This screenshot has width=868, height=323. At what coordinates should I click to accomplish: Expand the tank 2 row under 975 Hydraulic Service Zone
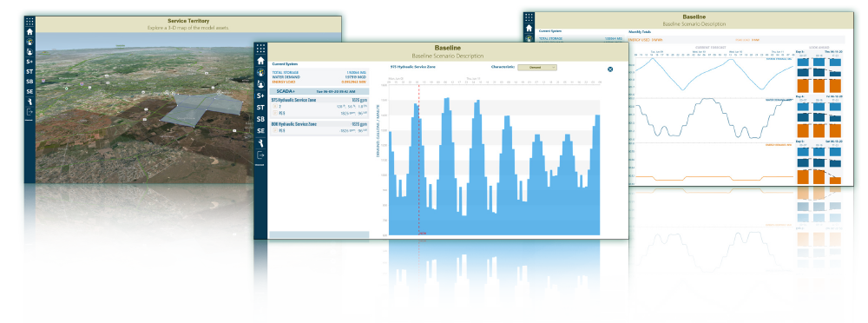[275, 106]
